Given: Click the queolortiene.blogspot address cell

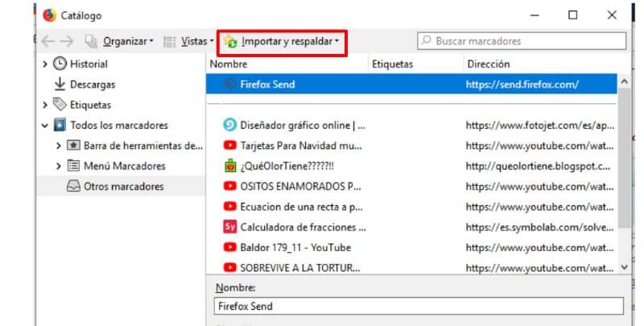Looking at the screenshot, I should (x=538, y=167).
